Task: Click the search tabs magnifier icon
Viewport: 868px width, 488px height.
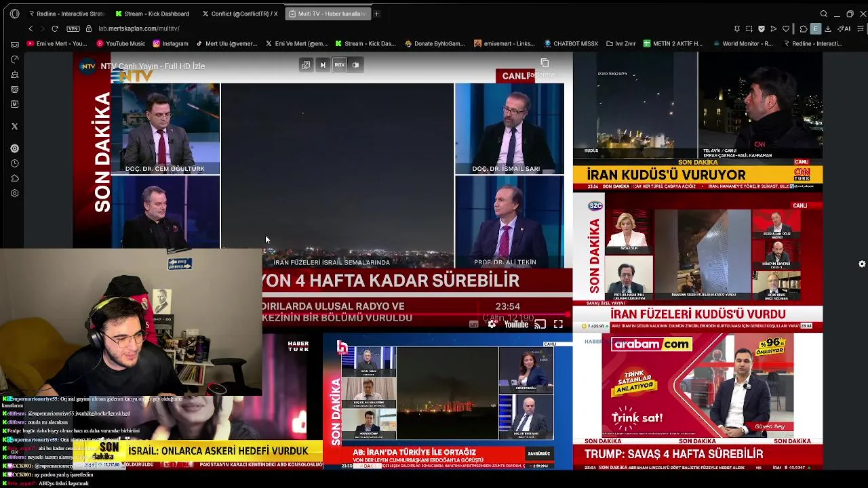Action: pyautogui.click(x=824, y=14)
